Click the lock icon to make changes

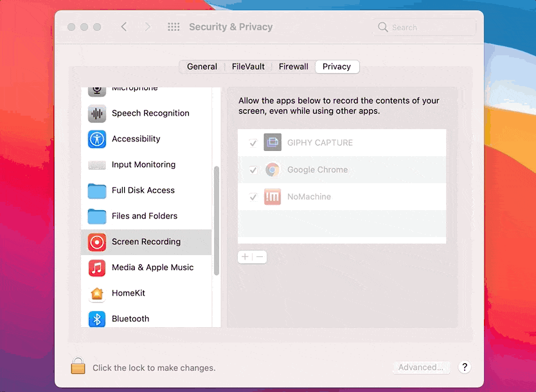[x=78, y=366]
